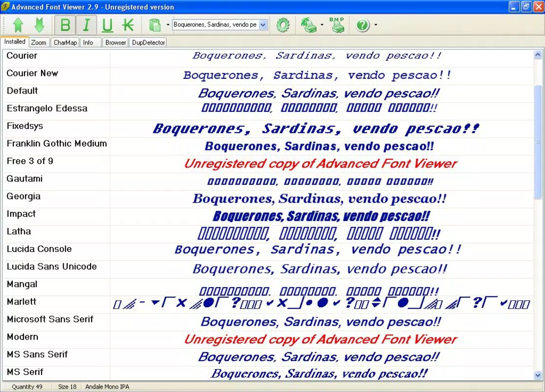The height and width of the screenshot is (392, 545).
Task: Click the Marlett symbol preview
Action: point(322,303)
